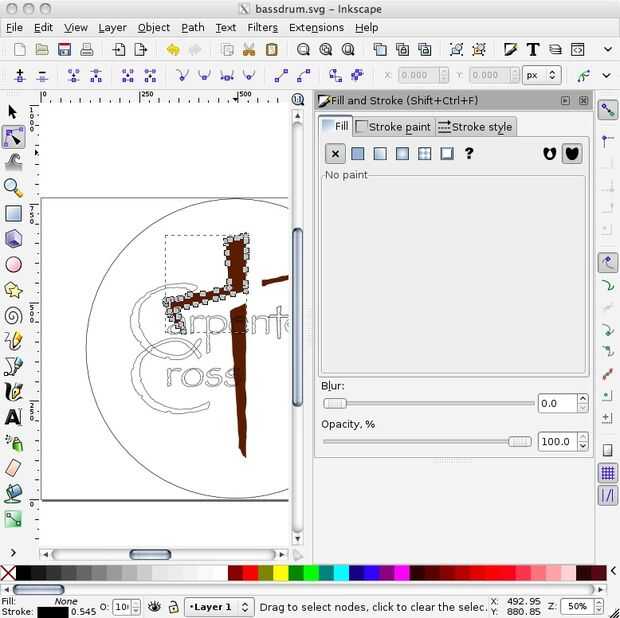Activate the Spiral tool
This screenshot has width=620, height=618.
click(x=13, y=315)
